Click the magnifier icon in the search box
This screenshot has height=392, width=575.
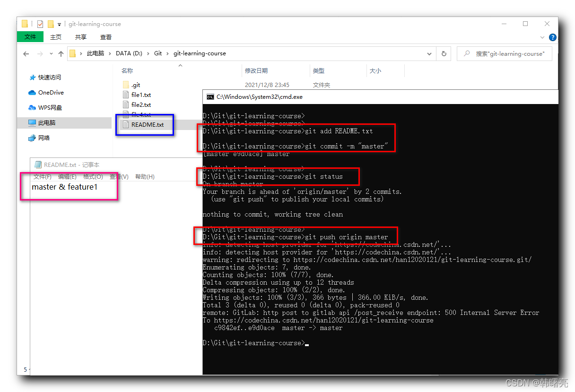pos(467,54)
